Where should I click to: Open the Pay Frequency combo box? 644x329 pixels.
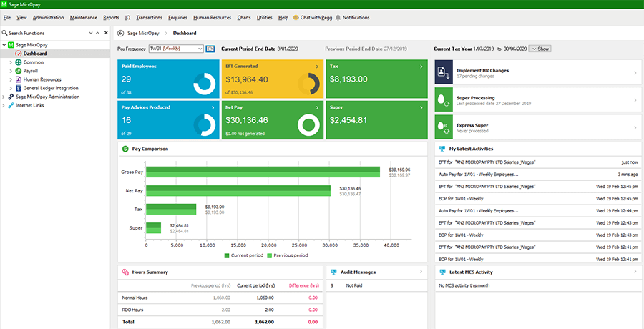176,49
